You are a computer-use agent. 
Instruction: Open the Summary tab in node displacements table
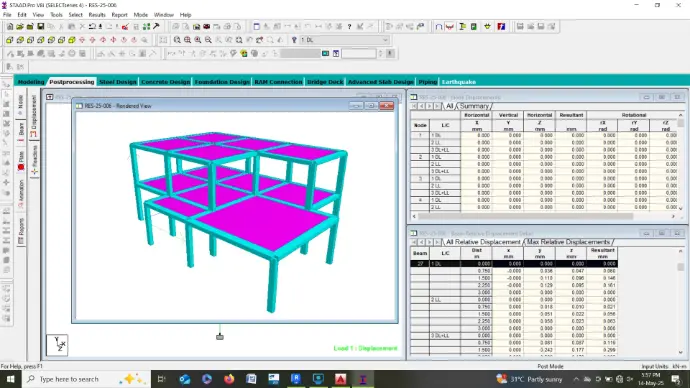(x=474, y=106)
